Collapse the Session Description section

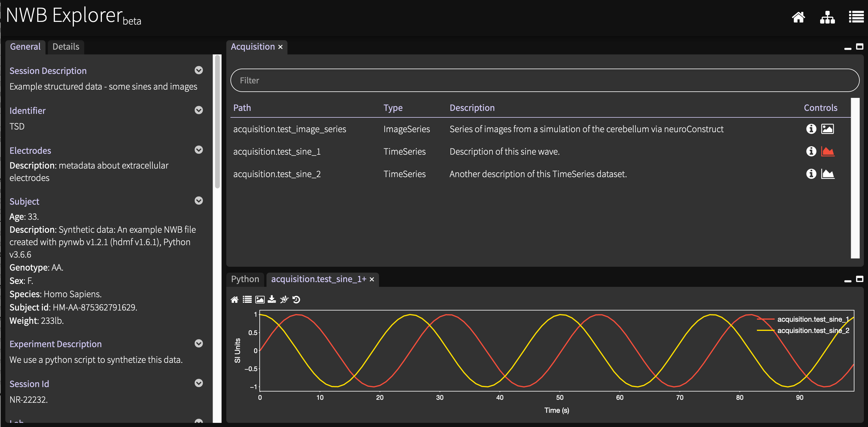pyautogui.click(x=199, y=70)
